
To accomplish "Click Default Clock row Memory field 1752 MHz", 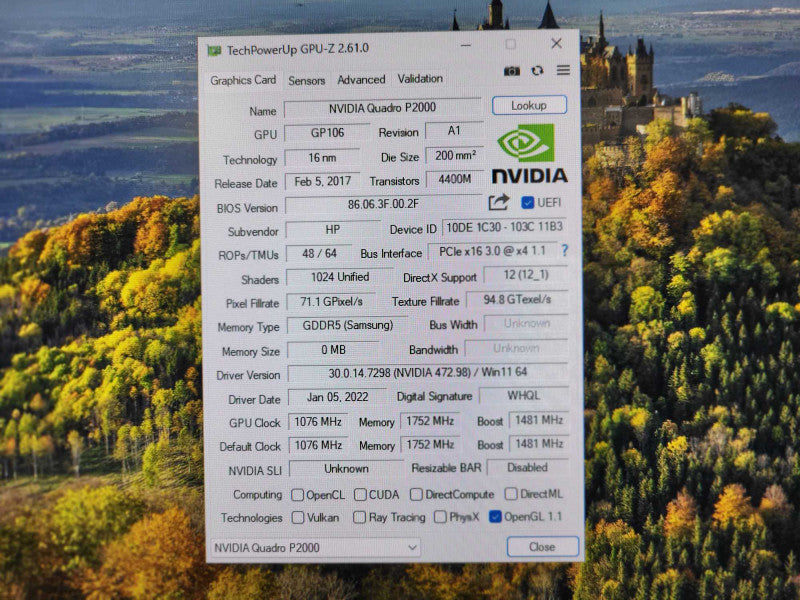I will [x=430, y=444].
